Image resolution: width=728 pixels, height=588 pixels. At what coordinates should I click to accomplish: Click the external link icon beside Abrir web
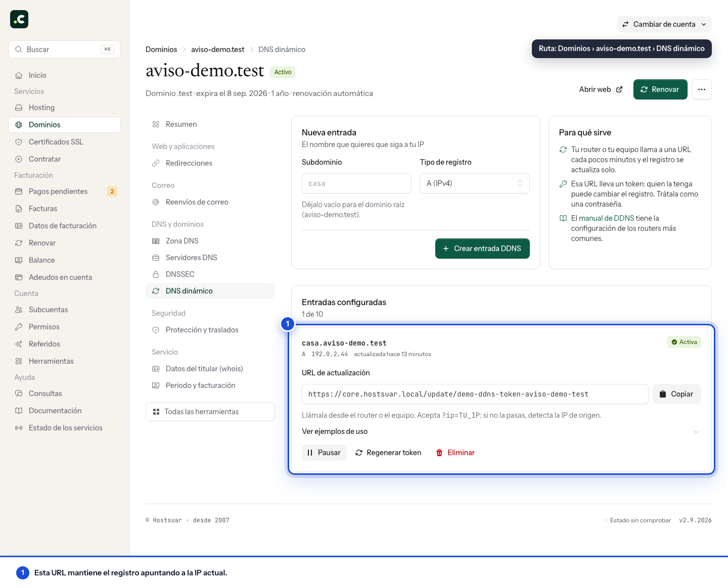[619, 89]
